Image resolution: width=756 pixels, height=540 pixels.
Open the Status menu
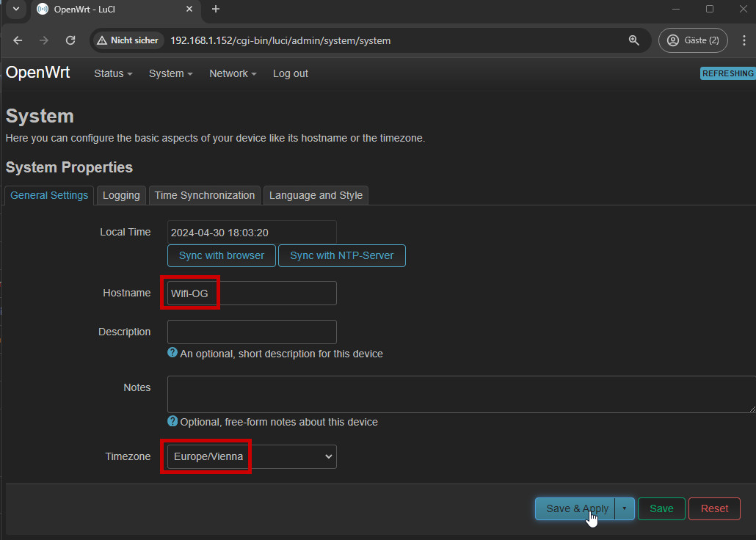coord(113,73)
